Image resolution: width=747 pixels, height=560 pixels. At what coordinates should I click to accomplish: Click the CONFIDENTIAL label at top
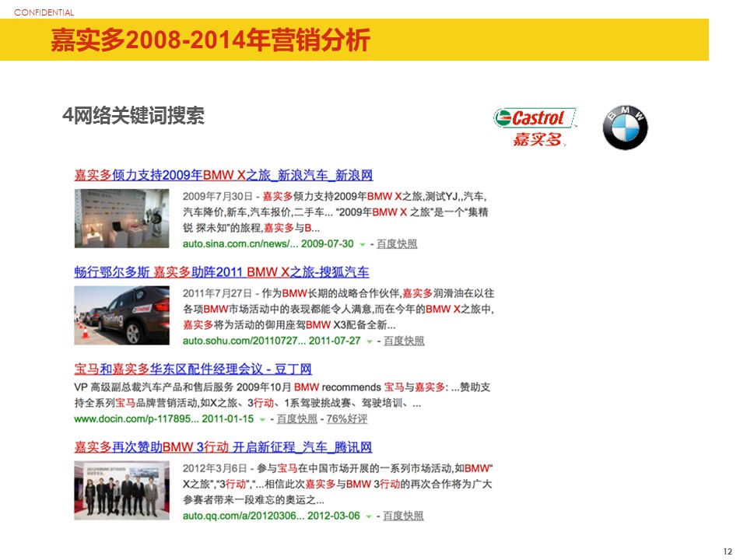tap(44, 12)
